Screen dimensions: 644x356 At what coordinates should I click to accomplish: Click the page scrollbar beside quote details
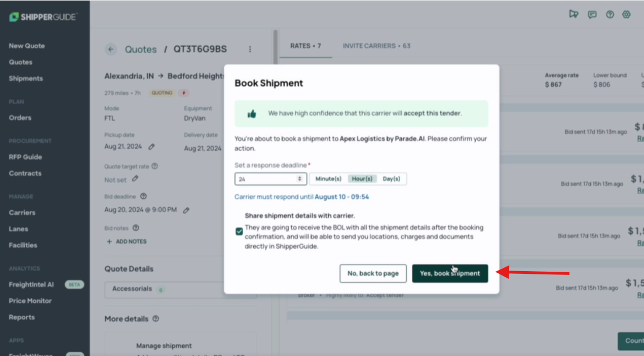(275, 47)
